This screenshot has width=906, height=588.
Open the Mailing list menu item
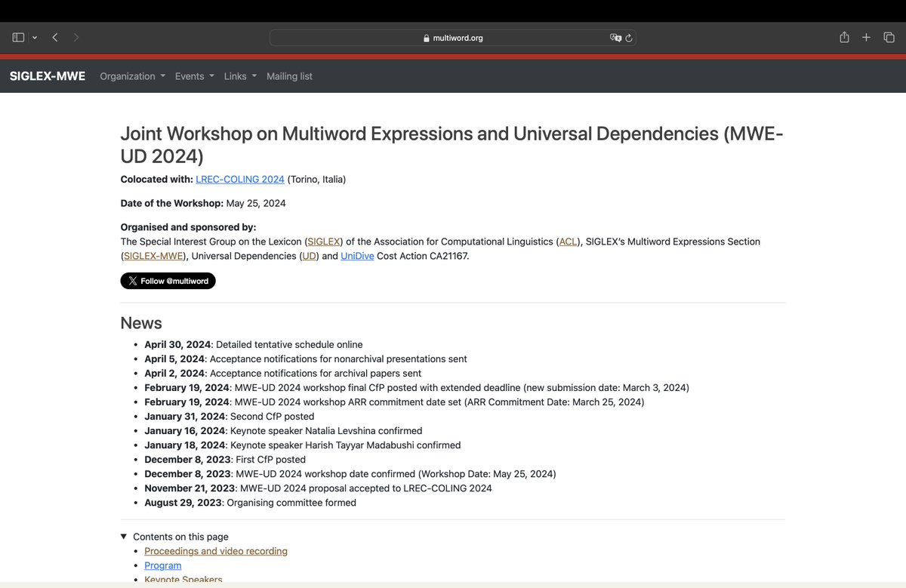pyautogui.click(x=289, y=76)
